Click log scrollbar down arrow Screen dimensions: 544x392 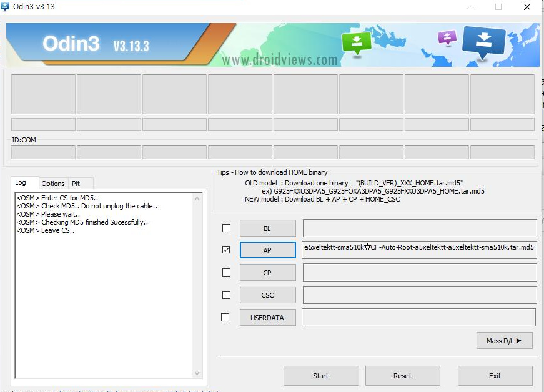197,373
